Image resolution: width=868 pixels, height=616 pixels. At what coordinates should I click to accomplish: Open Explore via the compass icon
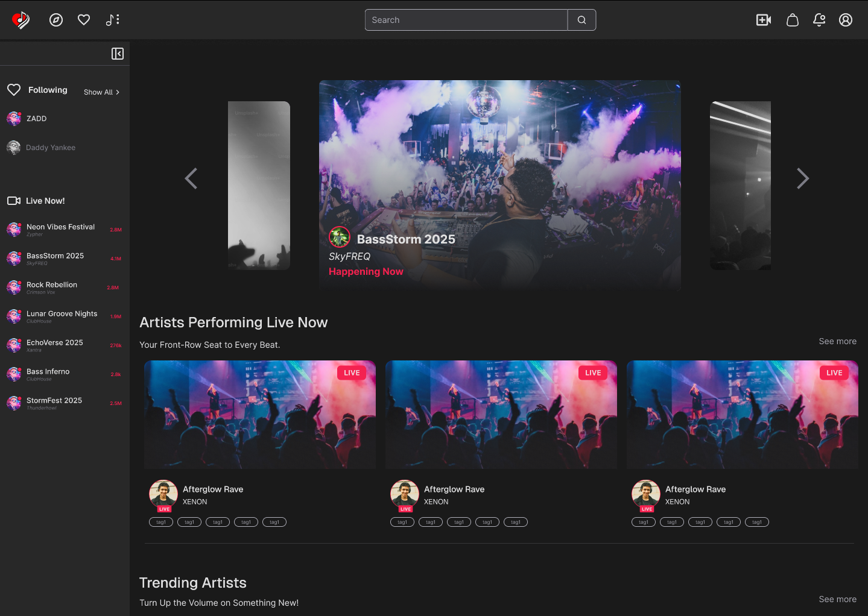tap(56, 19)
